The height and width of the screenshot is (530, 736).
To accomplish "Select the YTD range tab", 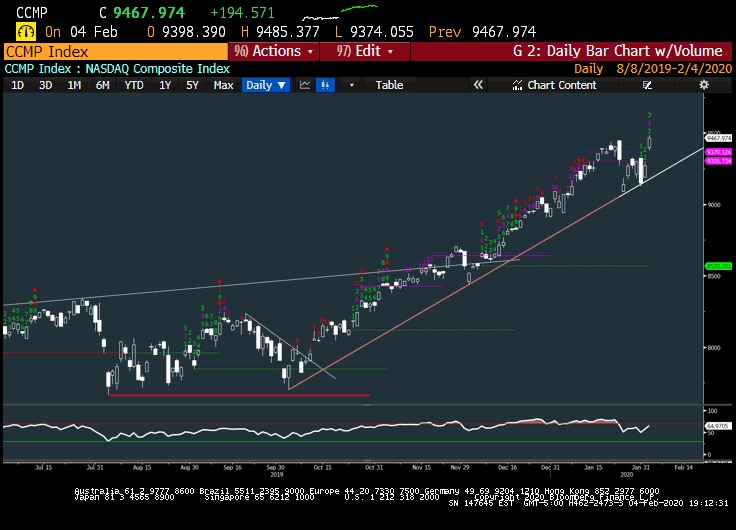I will (x=134, y=85).
